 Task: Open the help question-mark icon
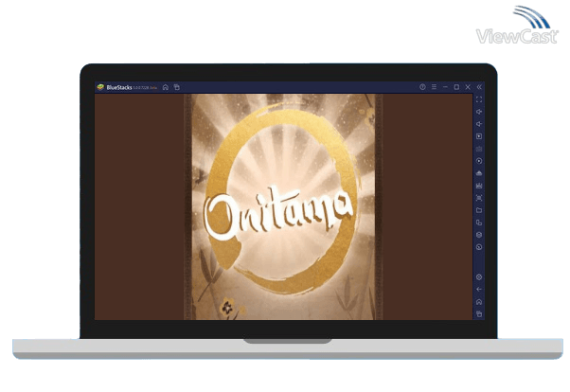[422, 87]
